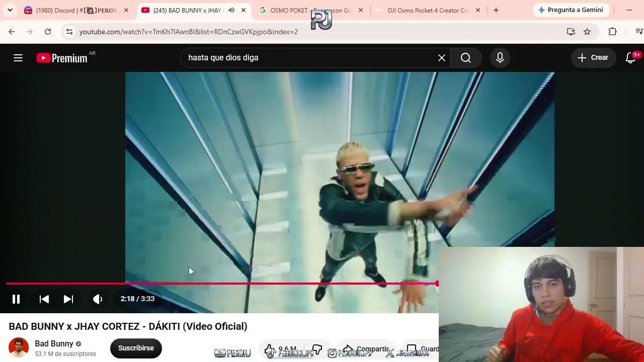Viewport: 644px width, 362px height.
Task: Click the video title BAD BUNNY x JHAY CORTEZ
Action: [128, 327]
